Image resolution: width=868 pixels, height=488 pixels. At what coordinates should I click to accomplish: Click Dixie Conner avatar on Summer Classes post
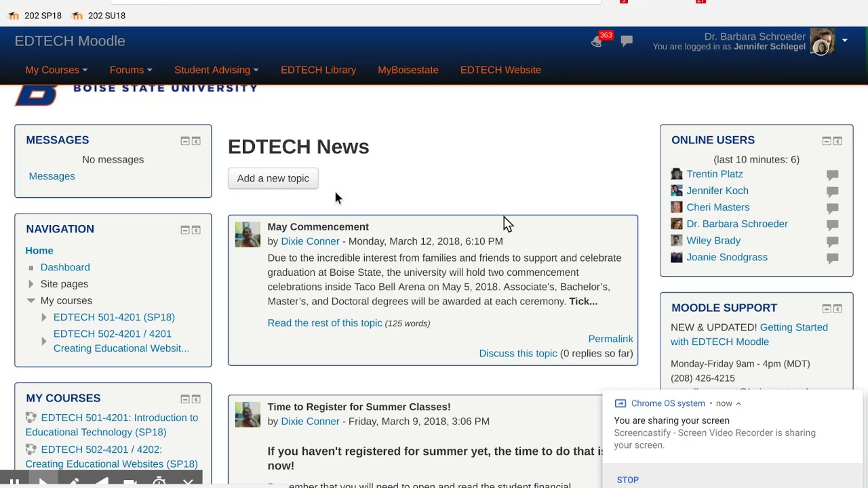point(248,414)
